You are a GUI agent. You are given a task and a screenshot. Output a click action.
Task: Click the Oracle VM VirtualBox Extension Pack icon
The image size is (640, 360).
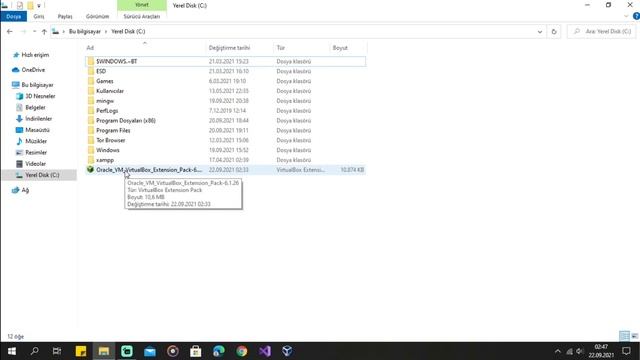[x=91, y=169]
